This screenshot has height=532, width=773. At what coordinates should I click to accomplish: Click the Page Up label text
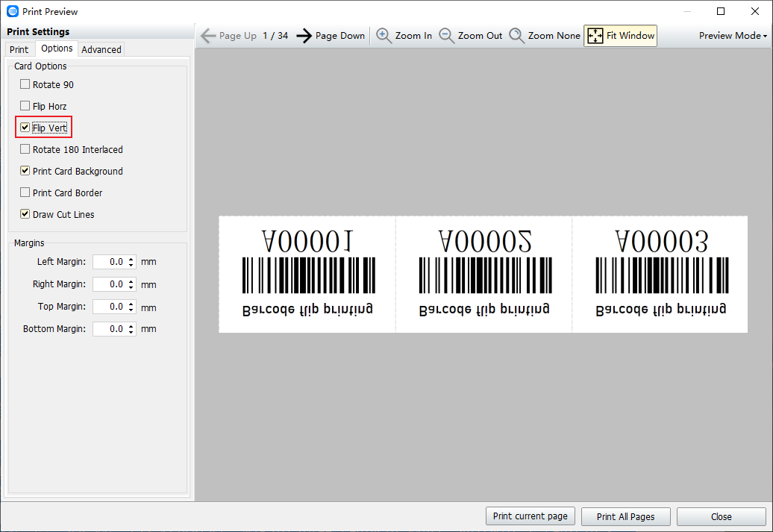(x=237, y=36)
